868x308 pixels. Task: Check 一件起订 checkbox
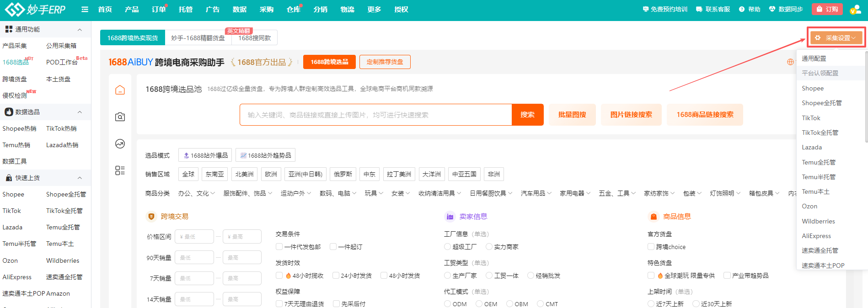pos(333,247)
